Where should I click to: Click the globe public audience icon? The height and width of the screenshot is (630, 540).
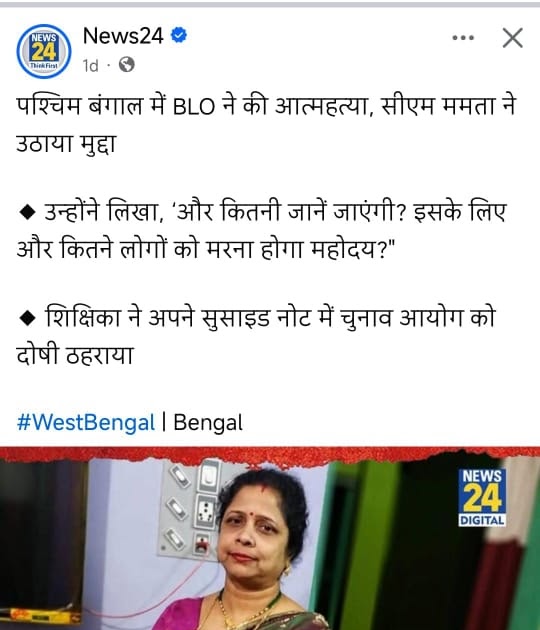[x=127, y=64]
